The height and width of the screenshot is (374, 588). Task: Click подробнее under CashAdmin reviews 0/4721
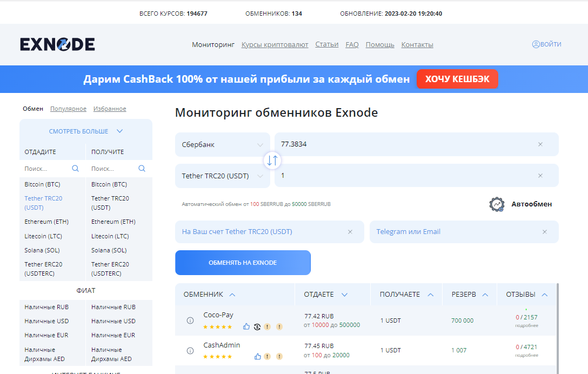tap(526, 355)
